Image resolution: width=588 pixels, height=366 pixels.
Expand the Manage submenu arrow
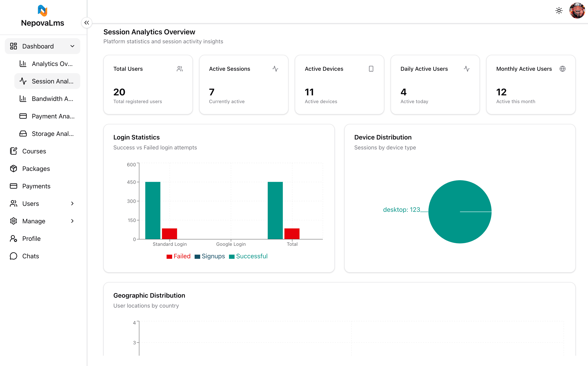(72, 221)
